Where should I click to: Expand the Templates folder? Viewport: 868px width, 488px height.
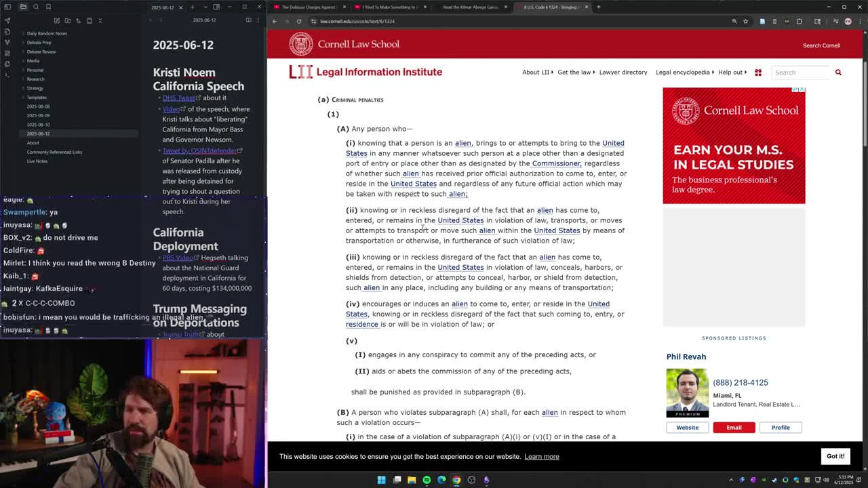[x=37, y=98]
